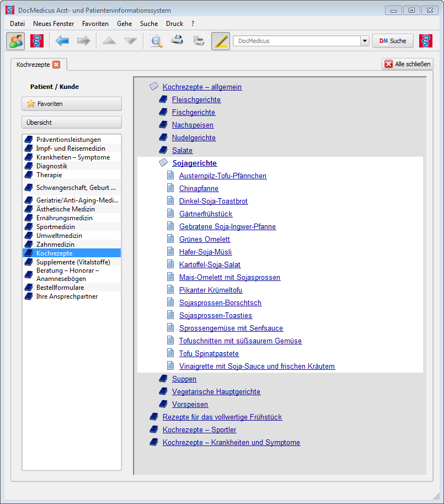Select Beratung – Honorar – Anamnesebögen entry
Viewport: 444px width, 504px height.
tap(72, 274)
